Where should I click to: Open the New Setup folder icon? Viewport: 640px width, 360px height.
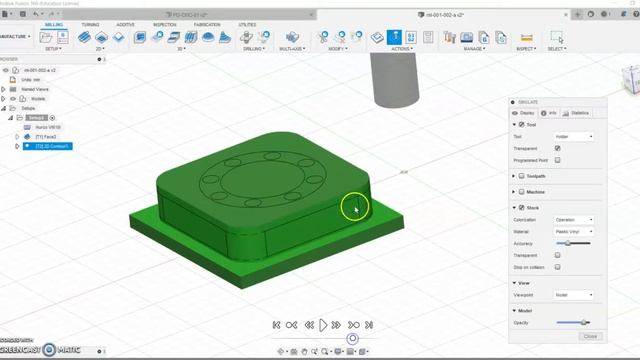tap(46, 38)
